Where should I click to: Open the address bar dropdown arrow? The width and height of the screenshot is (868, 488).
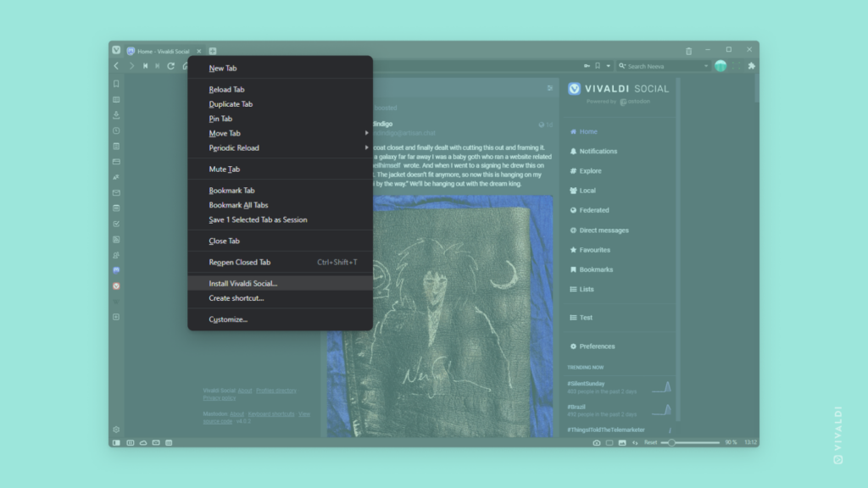pyautogui.click(x=608, y=66)
